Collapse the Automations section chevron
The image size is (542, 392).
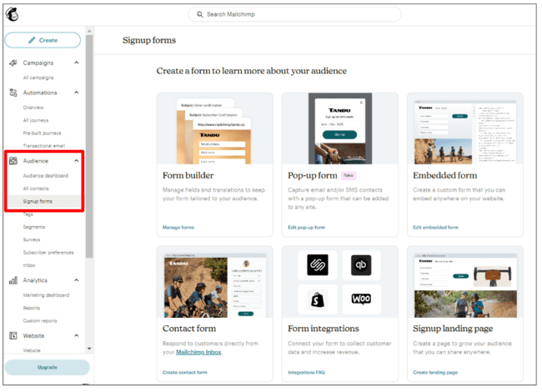coord(77,93)
